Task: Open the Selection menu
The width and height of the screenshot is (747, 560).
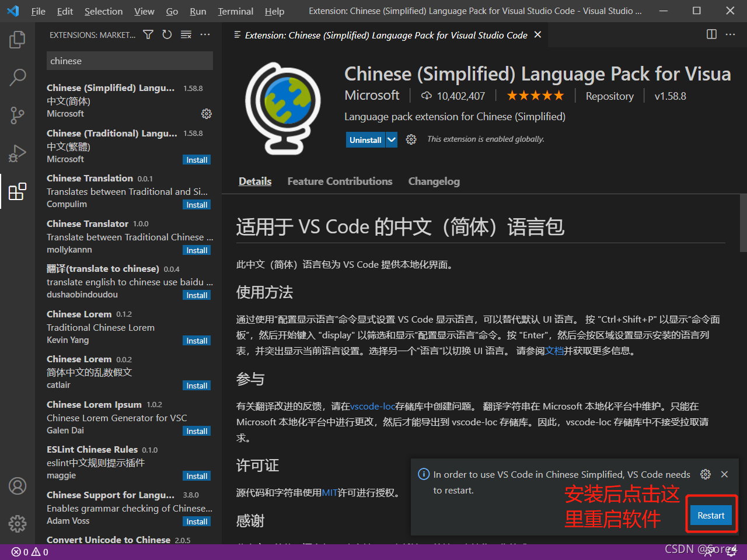Action: pyautogui.click(x=103, y=11)
